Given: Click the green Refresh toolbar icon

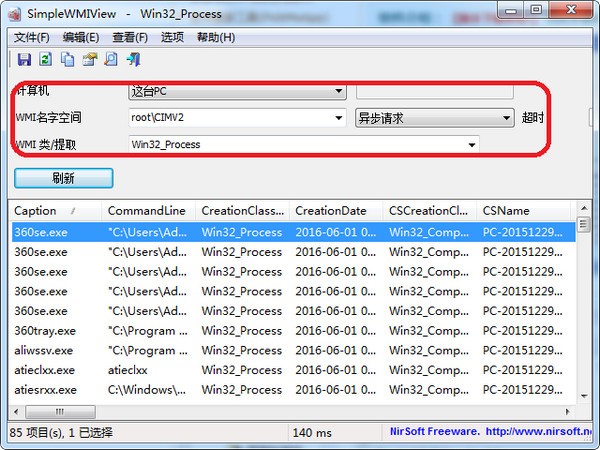Looking at the screenshot, I should tap(46, 59).
